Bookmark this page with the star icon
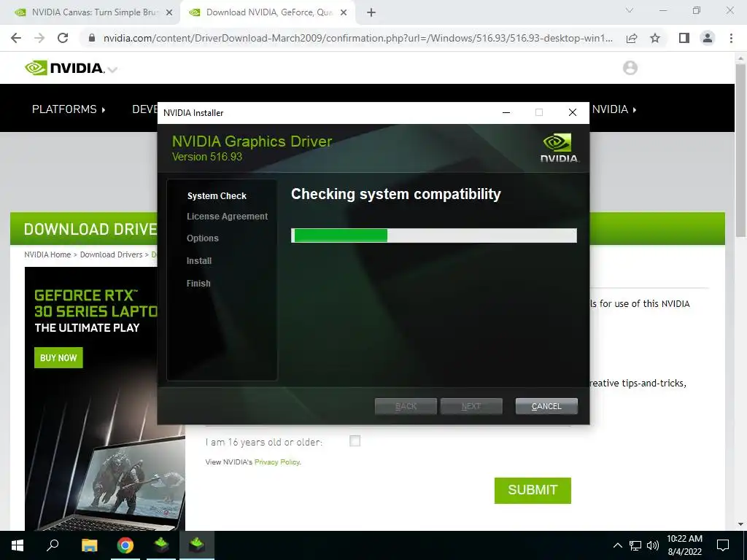 (x=655, y=38)
